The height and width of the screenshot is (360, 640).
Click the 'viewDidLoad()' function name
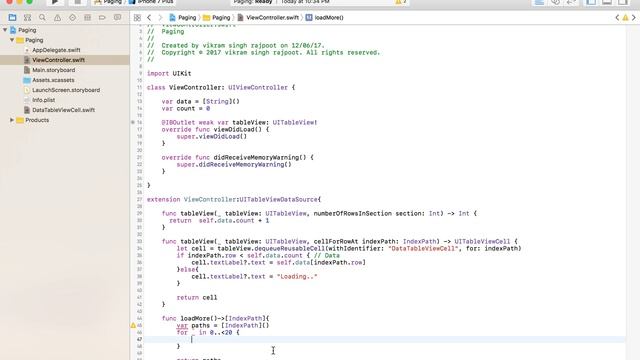238,129
